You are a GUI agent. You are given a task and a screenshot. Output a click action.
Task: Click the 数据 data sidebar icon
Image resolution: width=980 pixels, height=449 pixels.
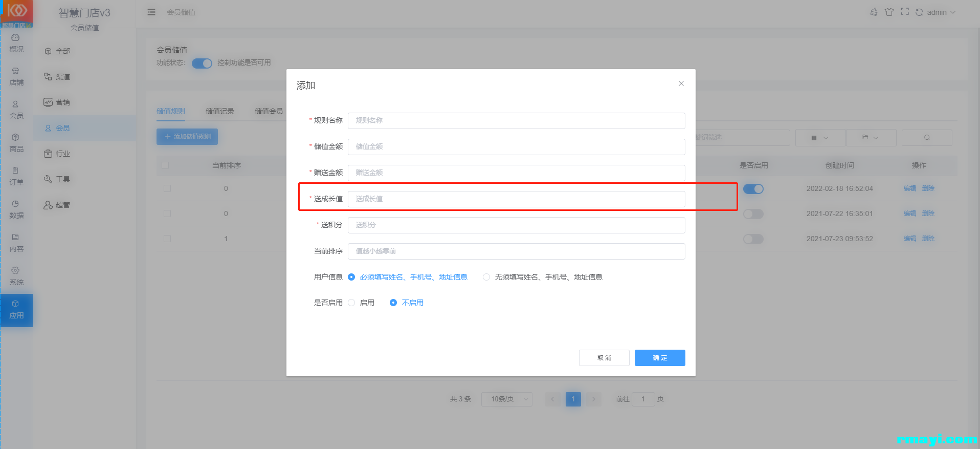[x=15, y=204]
